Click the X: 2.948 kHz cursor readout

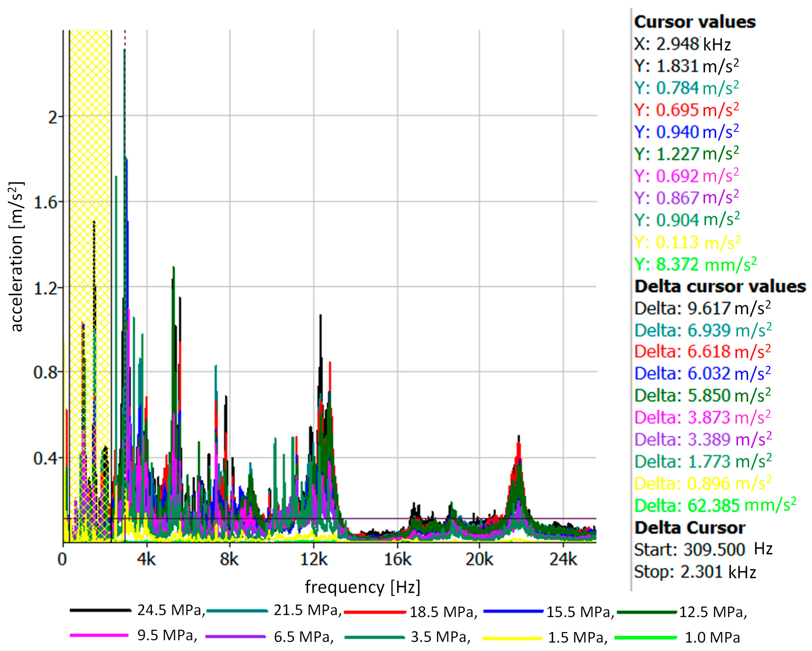(682, 44)
